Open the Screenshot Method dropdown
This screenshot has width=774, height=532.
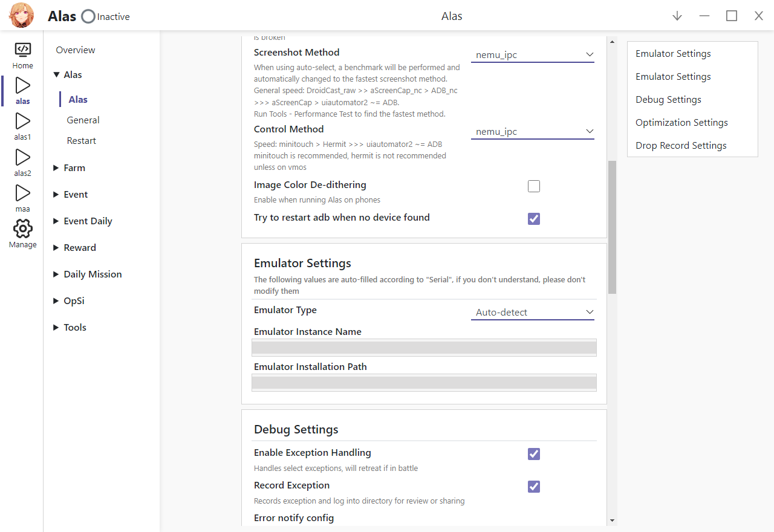533,55
